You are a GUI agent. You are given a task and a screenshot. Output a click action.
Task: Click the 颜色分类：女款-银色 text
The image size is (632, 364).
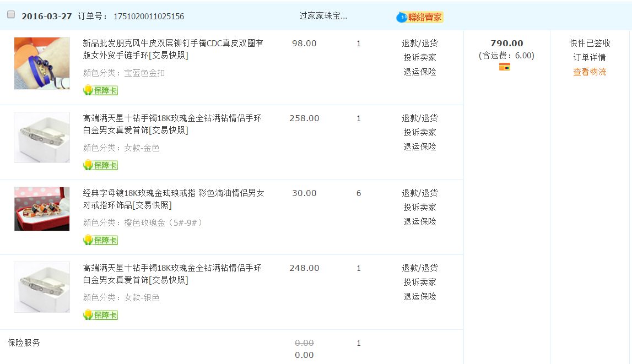(121, 297)
